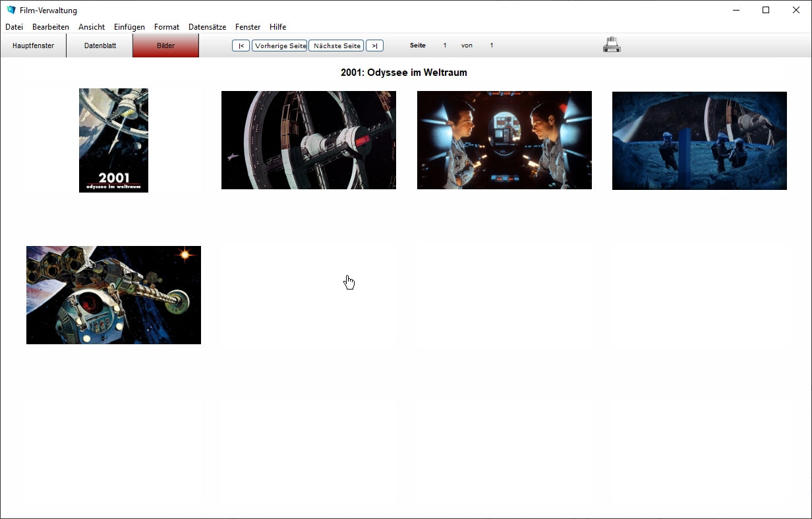Open the Hilfe menu
This screenshot has width=812, height=519.
pos(277,27)
